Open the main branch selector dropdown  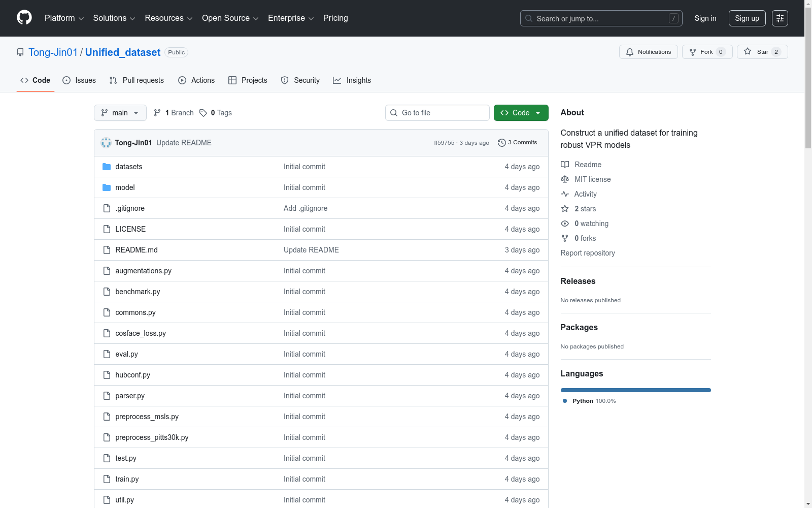coord(120,113)
